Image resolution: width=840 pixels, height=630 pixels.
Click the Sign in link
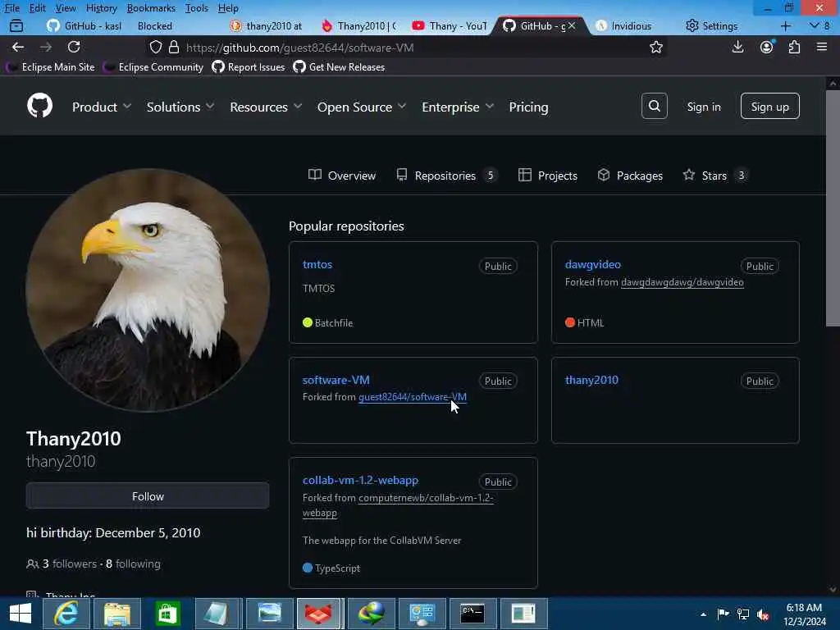coord(703,107)
